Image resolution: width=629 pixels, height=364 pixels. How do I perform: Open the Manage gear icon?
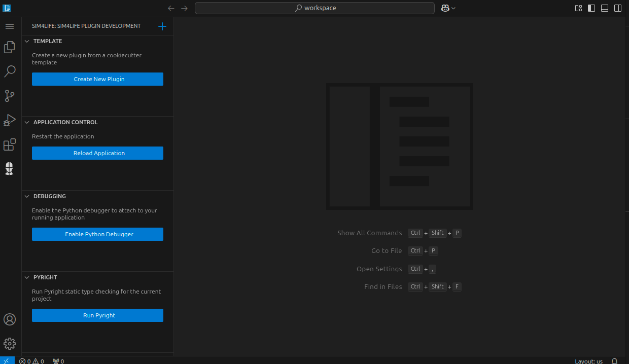pyautogui.click(x=10, y=344)
